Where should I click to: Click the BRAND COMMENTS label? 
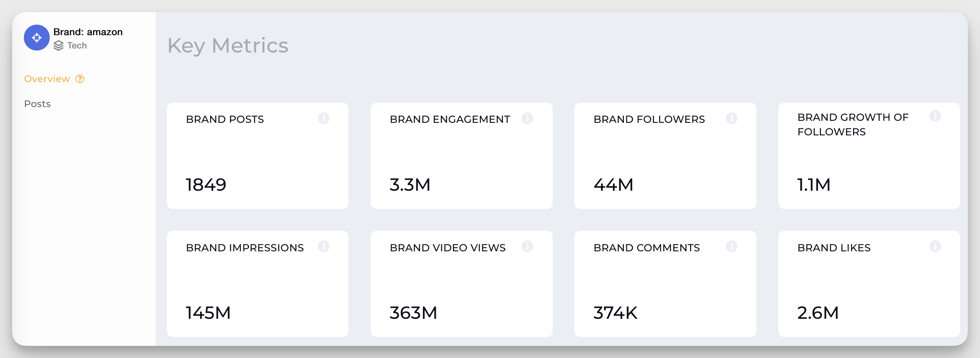(x=647, y=248)
